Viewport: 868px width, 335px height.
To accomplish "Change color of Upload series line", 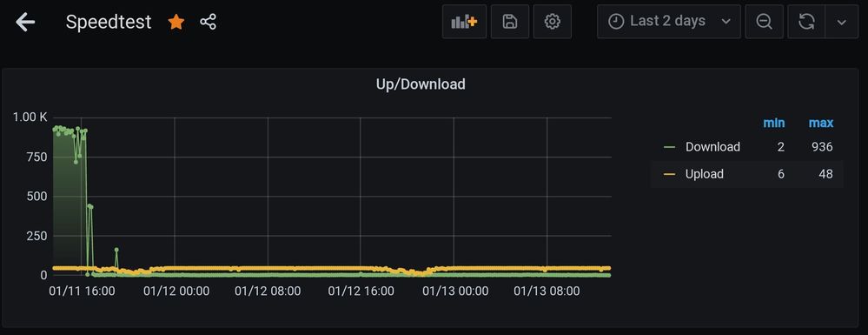I will pos(670,174).
